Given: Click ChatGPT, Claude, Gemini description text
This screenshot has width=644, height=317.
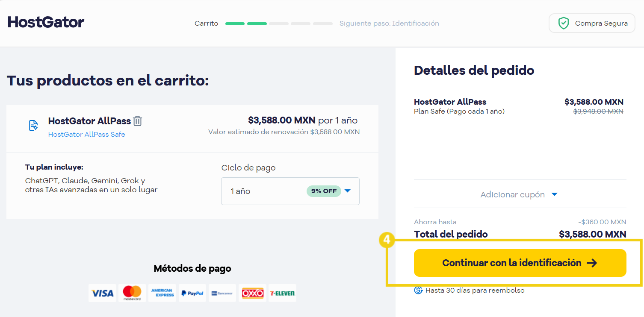Looking at the screenshot, I should (91, 185).
